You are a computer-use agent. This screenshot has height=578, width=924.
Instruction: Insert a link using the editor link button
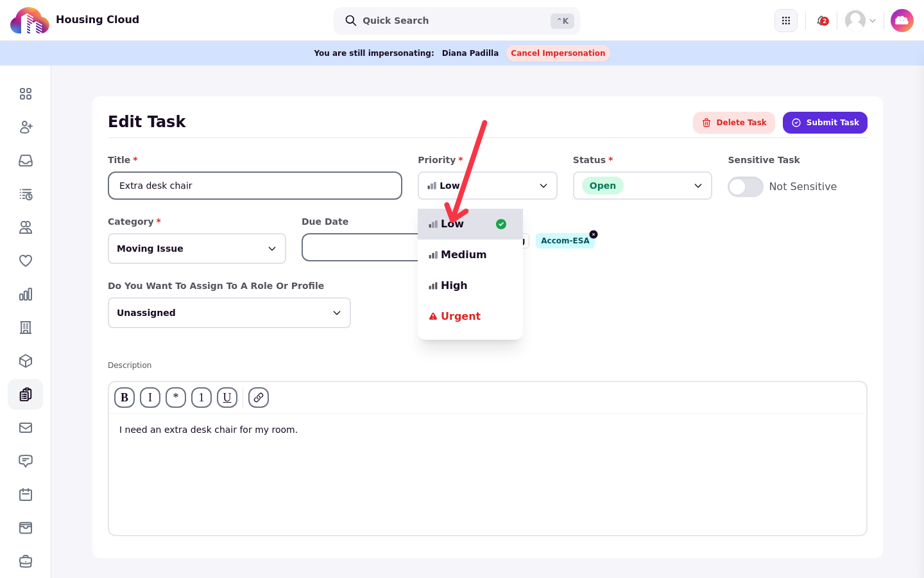click(259, 398)
